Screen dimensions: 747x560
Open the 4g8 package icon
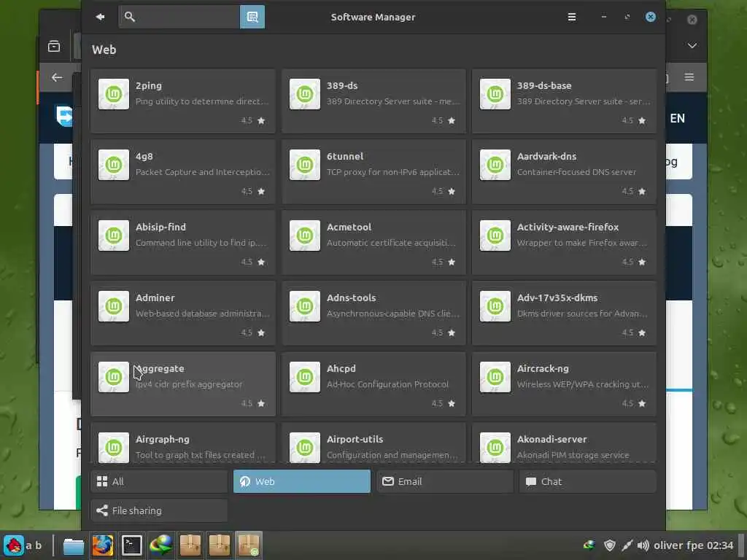click(x=113, y=165)
